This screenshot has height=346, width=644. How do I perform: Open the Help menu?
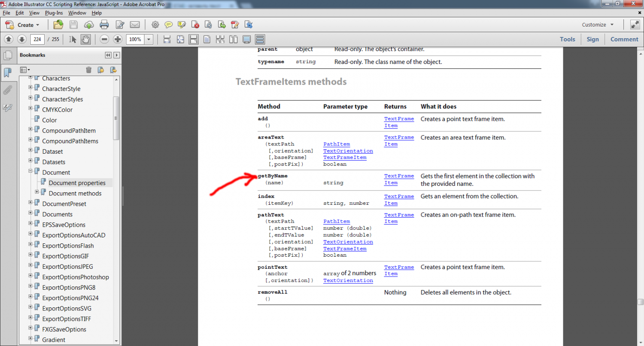97,13
